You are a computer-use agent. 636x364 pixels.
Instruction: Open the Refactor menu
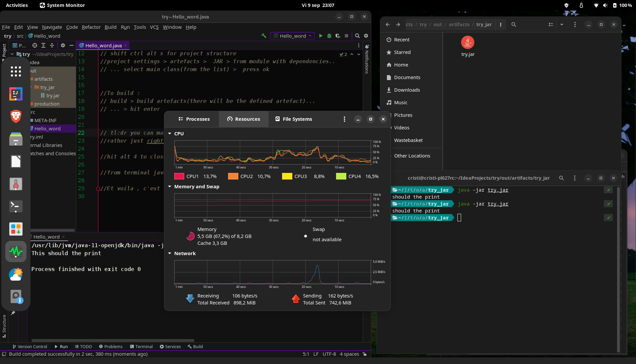[91, 27]
